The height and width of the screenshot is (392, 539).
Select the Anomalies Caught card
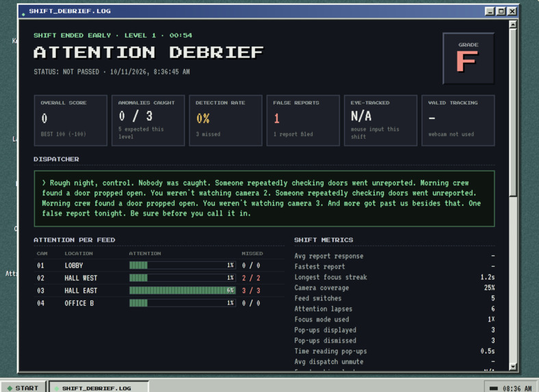tap(148, 120)
